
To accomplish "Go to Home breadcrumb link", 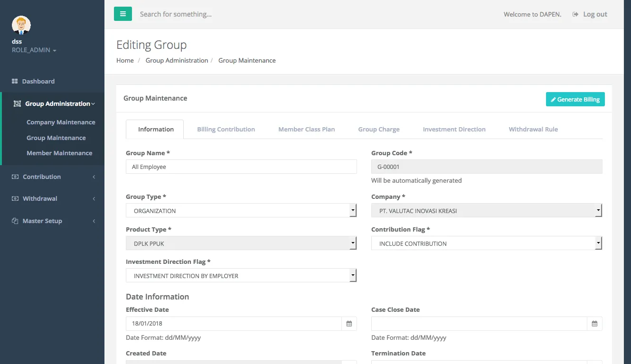I will click(x=125, y=60).
